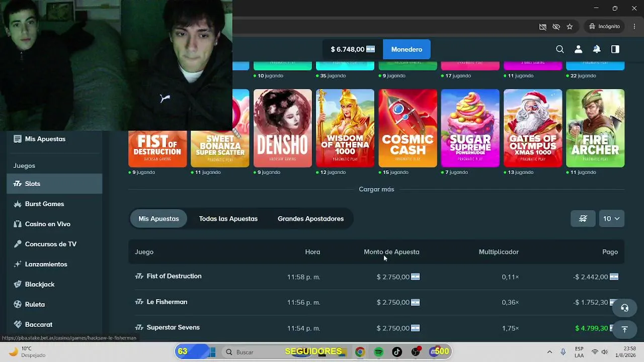The height and width of the screenshot is (362, 644).
Task: Click the Casino en Vivo sidebar icon
Action: tap(18, 224)
